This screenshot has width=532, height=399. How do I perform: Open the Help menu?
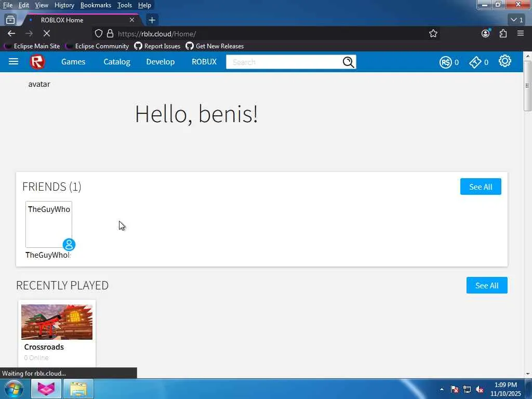coord(144,5)
